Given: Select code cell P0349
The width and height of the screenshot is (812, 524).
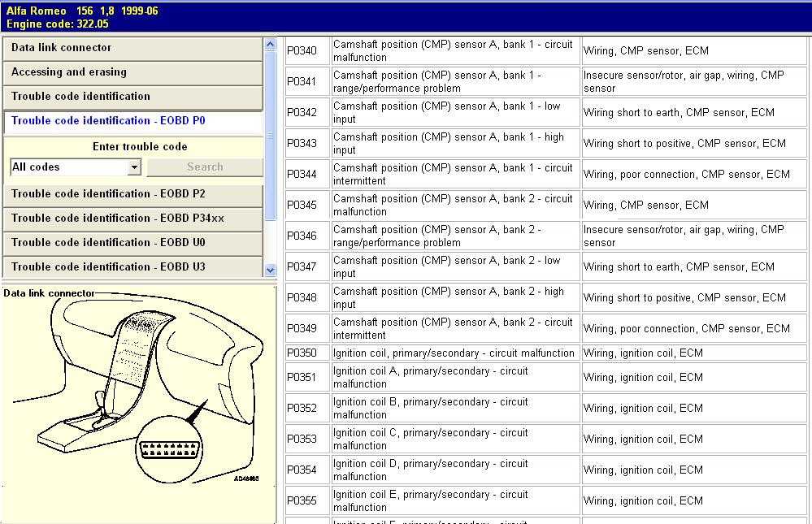Looking at the screenshot, I should point(307,328).
